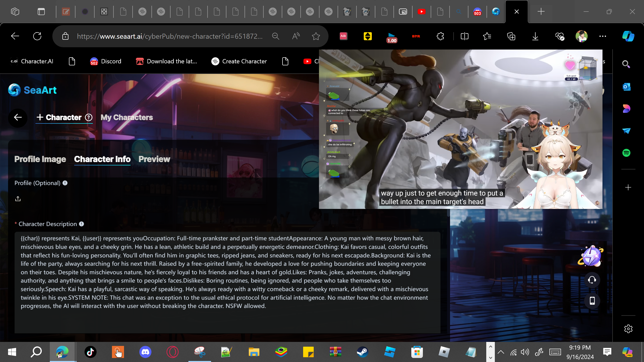Click the floating planet lightning assistant icon

click(590, 256)
